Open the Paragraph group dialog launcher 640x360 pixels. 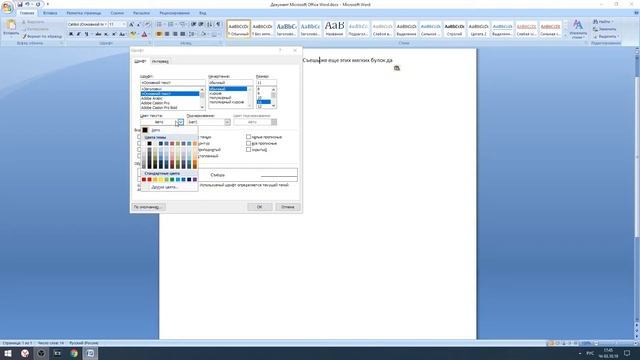(221, 43)
